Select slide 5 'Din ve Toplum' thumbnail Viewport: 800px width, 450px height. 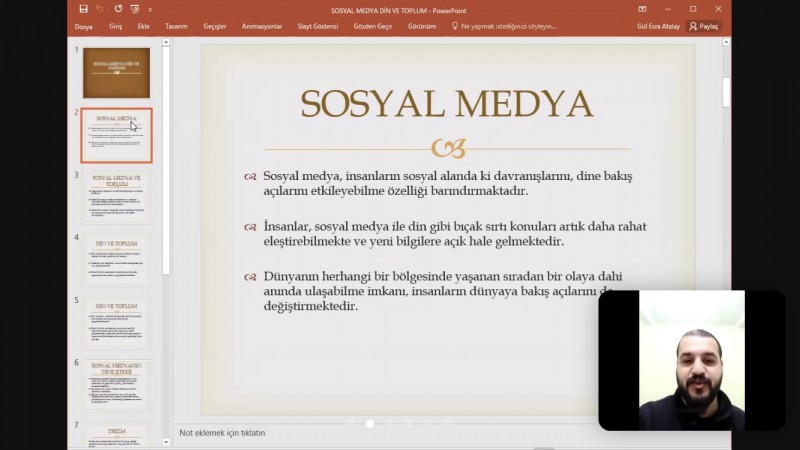[x=116, y=324]
